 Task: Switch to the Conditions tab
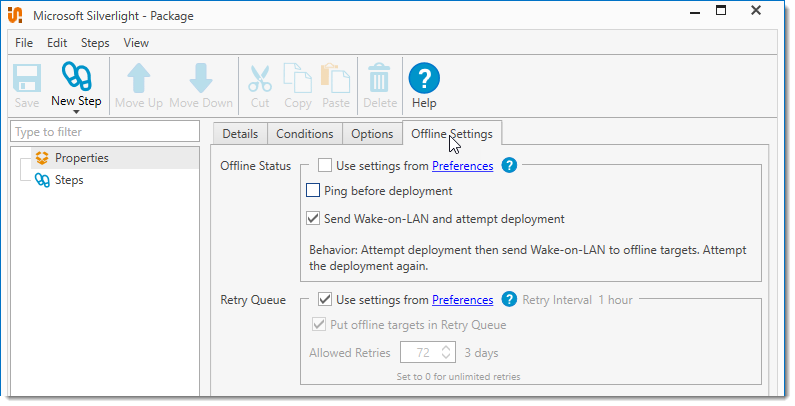304,134
